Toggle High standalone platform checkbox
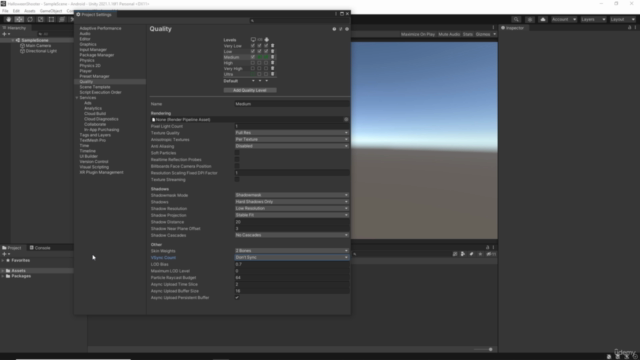This screenshot has height=360, width=640. (x=253, y=63)
